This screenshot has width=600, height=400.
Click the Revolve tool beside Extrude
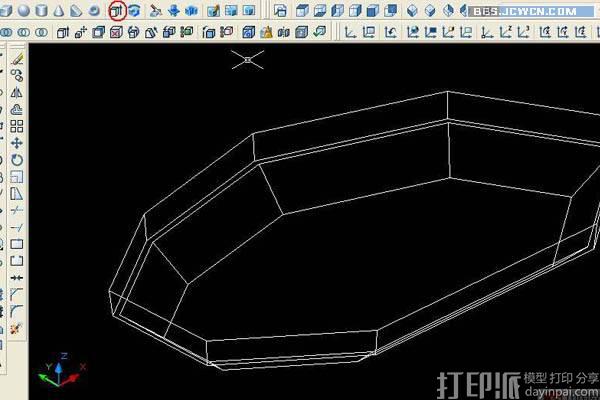pos(133,11)
